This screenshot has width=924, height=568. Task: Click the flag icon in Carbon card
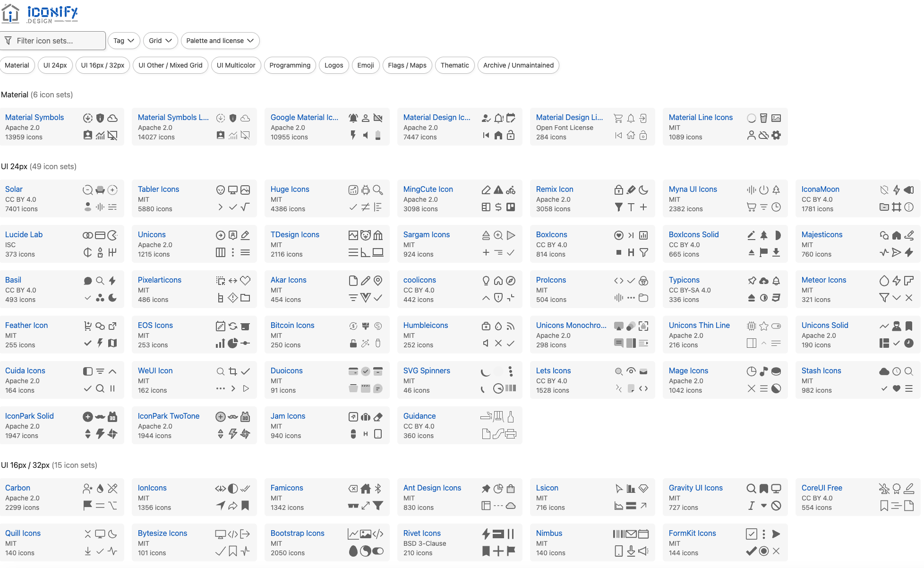tap(88, 506)
